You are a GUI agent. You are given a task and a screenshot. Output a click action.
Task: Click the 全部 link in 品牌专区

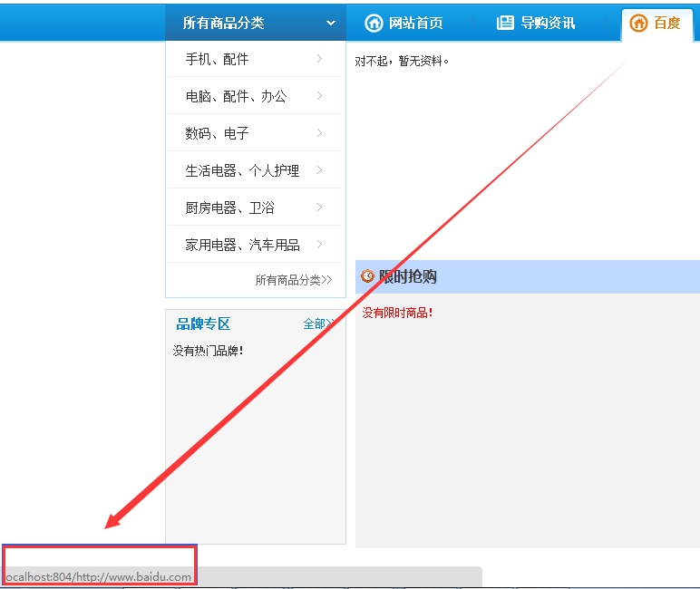click(316, 323)
